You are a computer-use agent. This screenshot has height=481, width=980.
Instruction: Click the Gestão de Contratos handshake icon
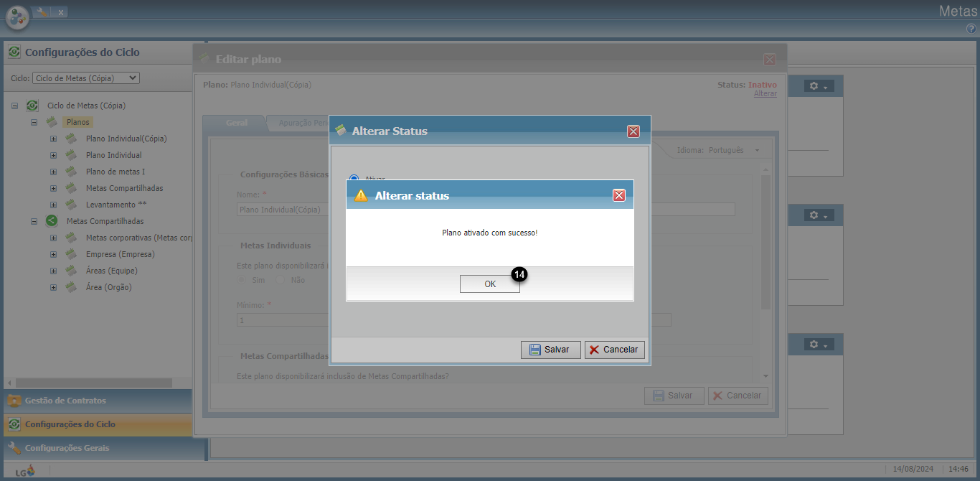14,401
